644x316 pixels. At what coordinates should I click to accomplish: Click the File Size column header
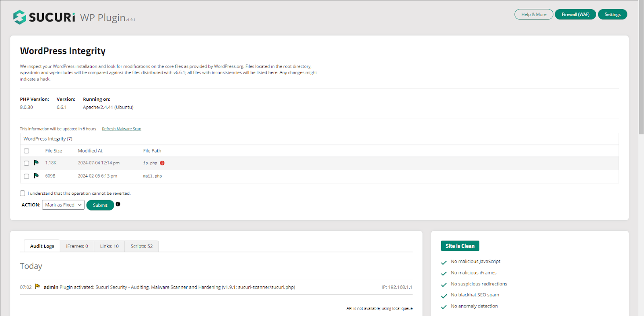click(54, 151)
